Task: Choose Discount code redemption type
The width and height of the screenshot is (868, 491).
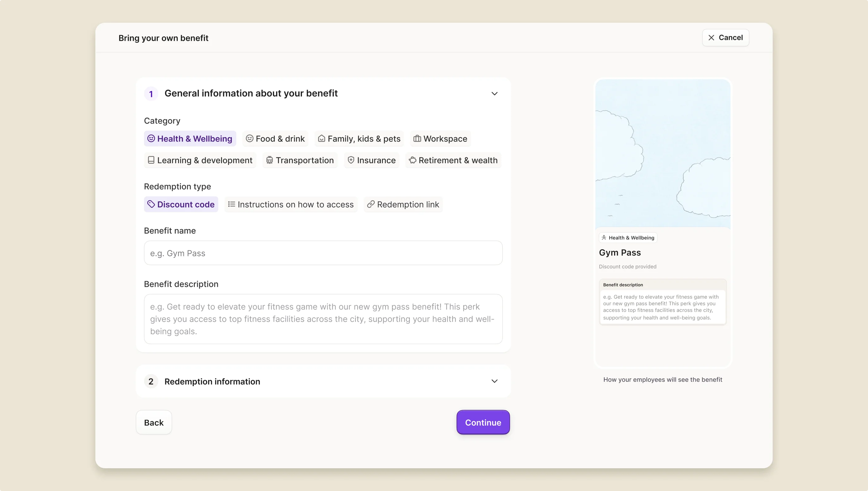Action: pyautogui.click(x=181, y=204)
